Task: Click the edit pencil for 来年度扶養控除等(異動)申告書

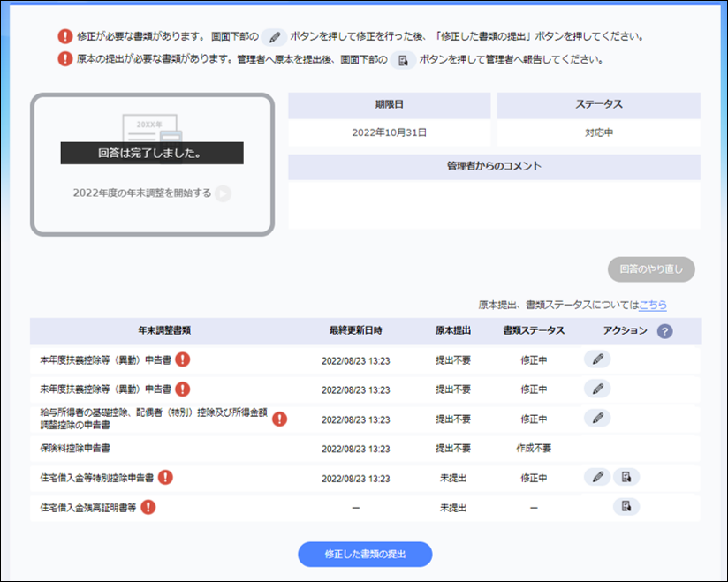Action: pos(596,389)
